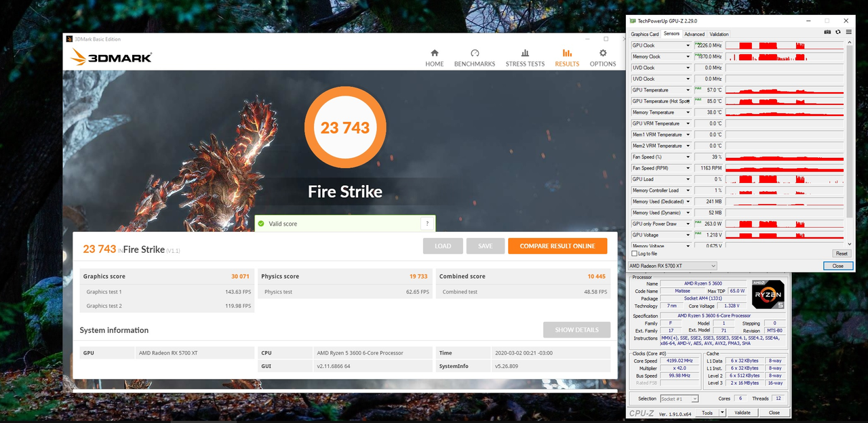Open the Memory Used (Dynamic) dropdown
Screen dimensions: 868x423
tap(688, 213)
